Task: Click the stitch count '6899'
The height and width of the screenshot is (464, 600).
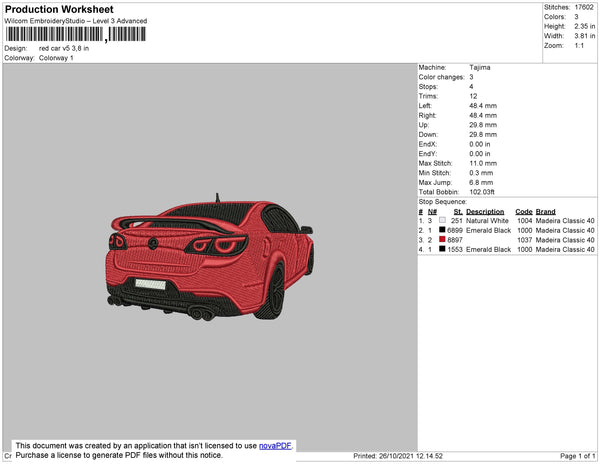Action: click(x=455, y=230)
